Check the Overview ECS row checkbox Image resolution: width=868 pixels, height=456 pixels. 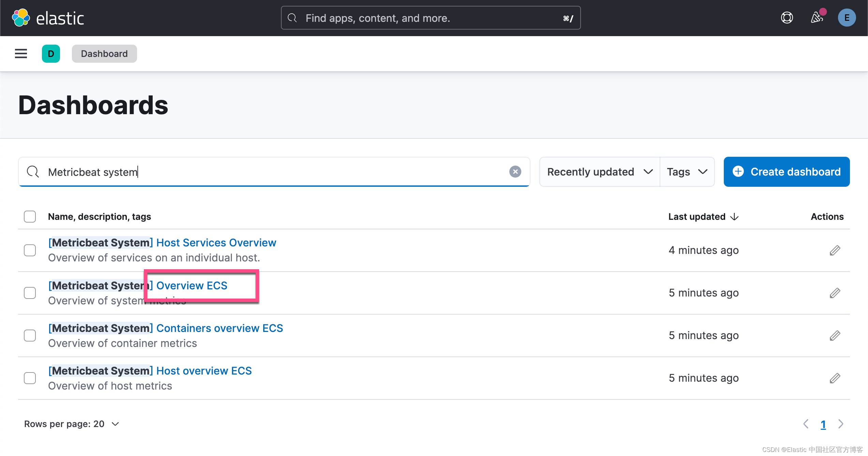(x=30, y=293)
